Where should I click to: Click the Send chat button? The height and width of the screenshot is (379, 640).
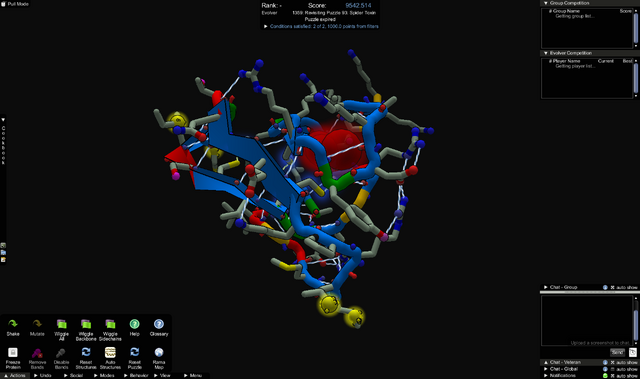coord(617,352)
